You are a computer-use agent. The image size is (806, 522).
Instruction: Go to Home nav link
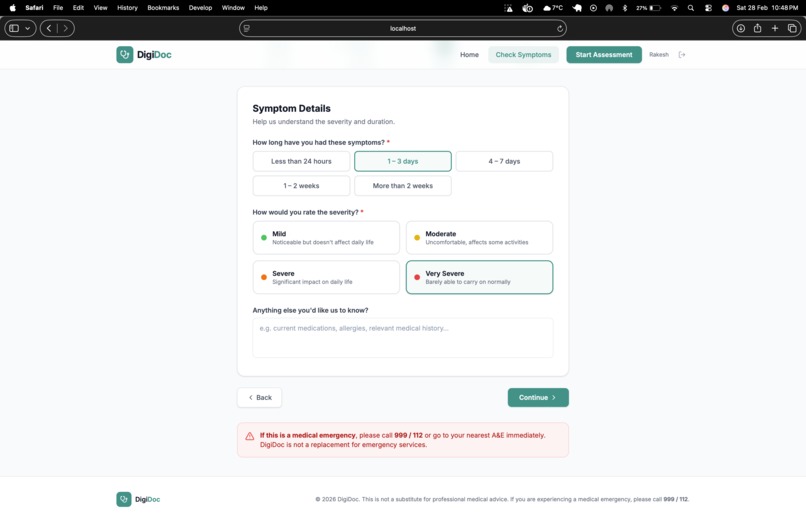click(x=469, y=54)
